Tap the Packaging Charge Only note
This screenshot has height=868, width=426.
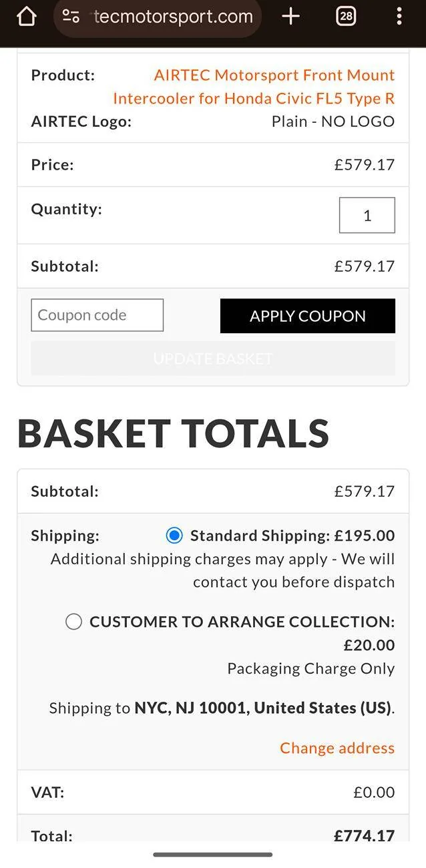(310, 668)
